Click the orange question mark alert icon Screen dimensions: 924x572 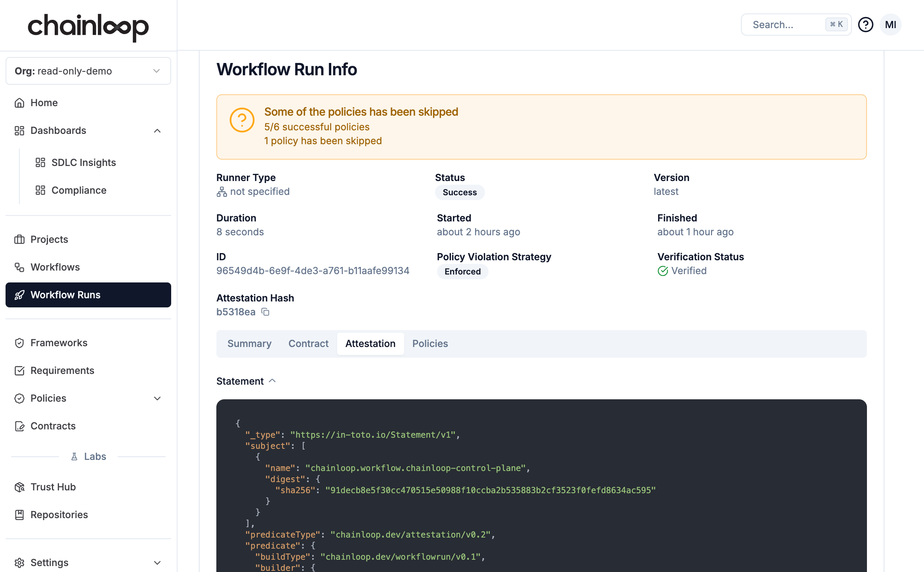click(242, 120)
